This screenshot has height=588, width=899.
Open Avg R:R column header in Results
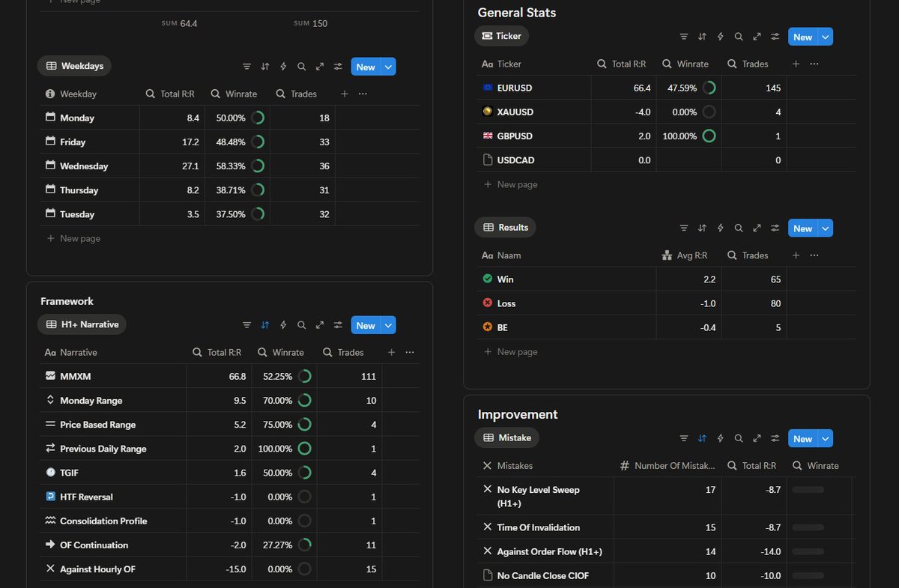[689, 255]
